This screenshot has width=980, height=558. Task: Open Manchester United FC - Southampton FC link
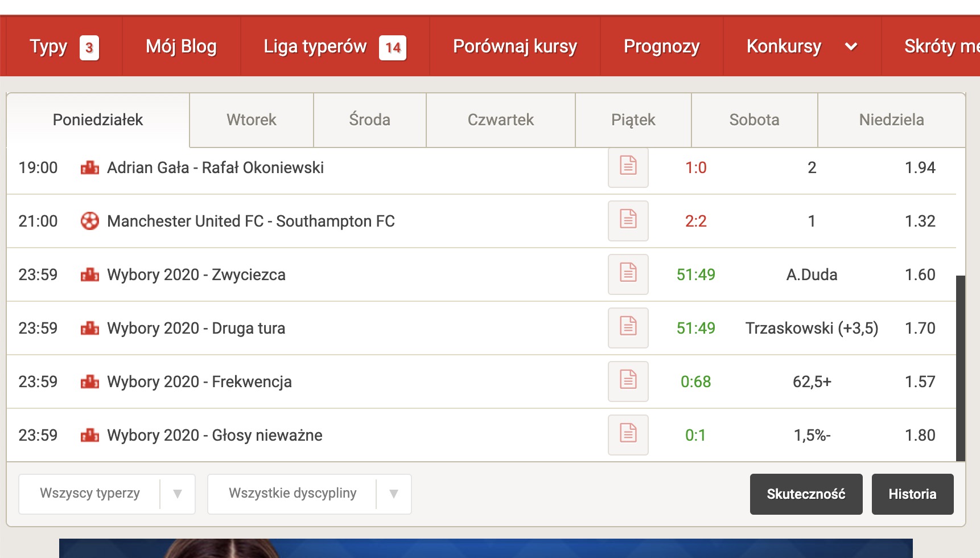click(251, 221)
